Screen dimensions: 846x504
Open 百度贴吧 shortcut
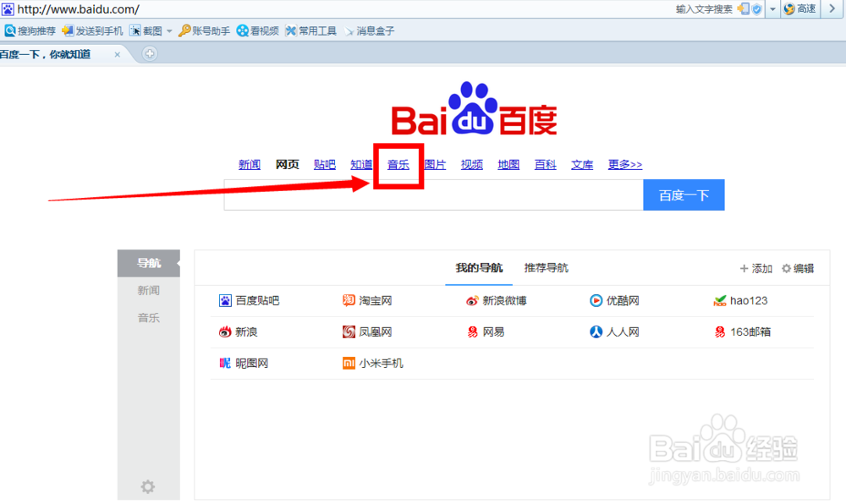point(250,301)
